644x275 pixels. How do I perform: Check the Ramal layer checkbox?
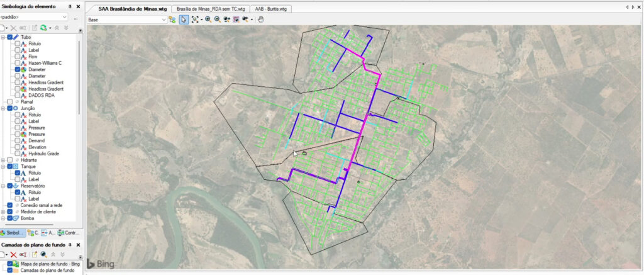[10, 101]
